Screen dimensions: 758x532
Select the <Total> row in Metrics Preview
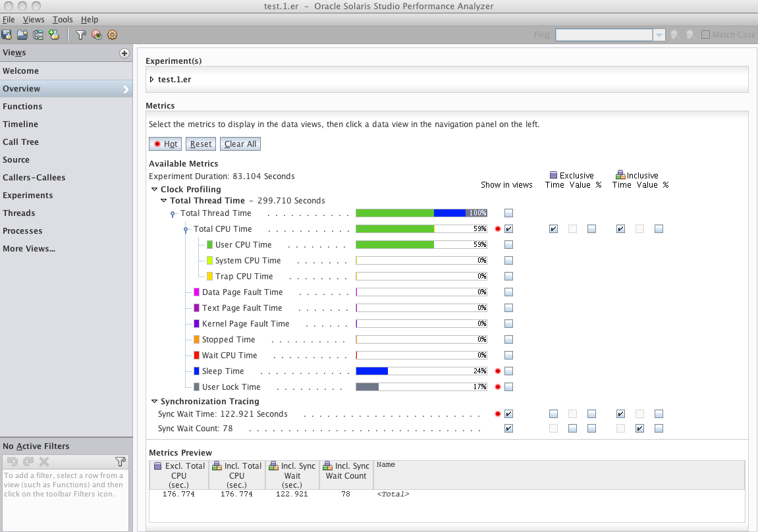(x=447, y=494)
